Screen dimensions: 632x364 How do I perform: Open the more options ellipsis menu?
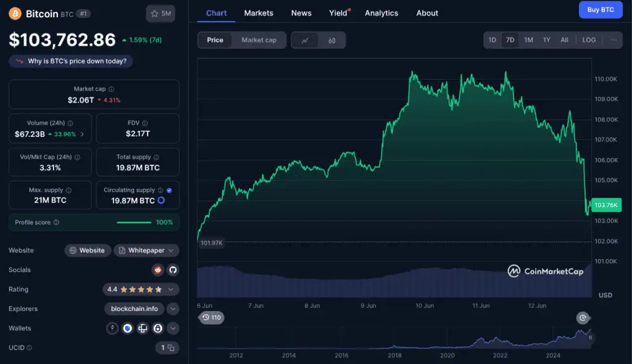(613, 40)
